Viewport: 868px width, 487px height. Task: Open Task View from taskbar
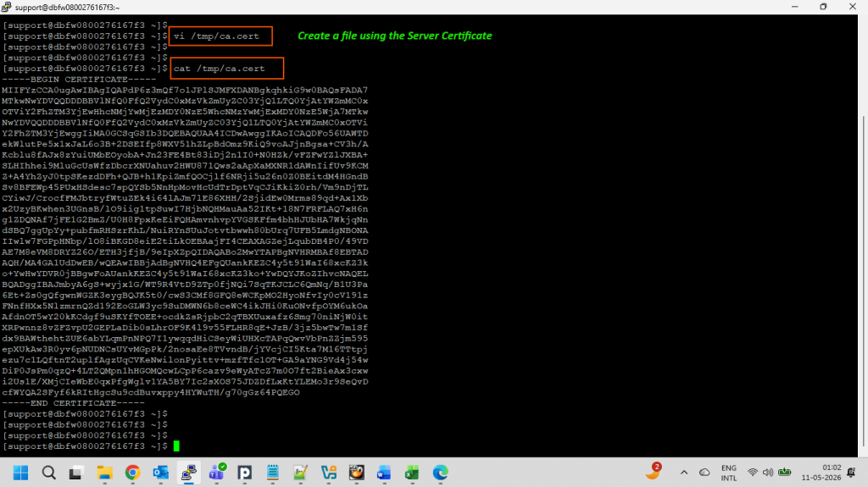pos(75,473)
